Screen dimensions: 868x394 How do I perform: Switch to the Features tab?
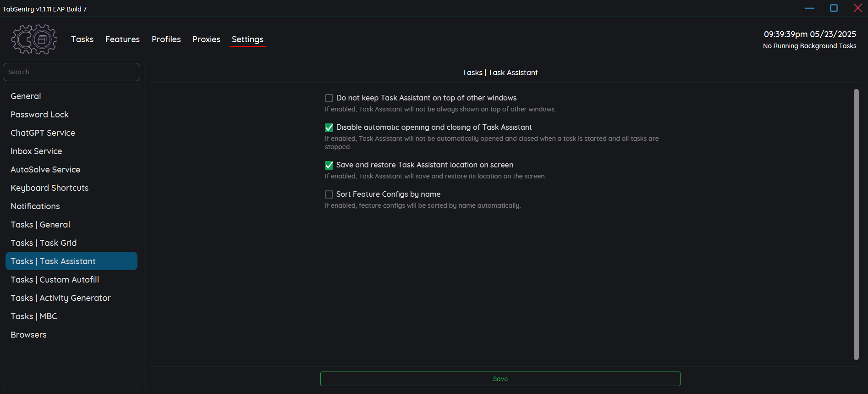122,39
